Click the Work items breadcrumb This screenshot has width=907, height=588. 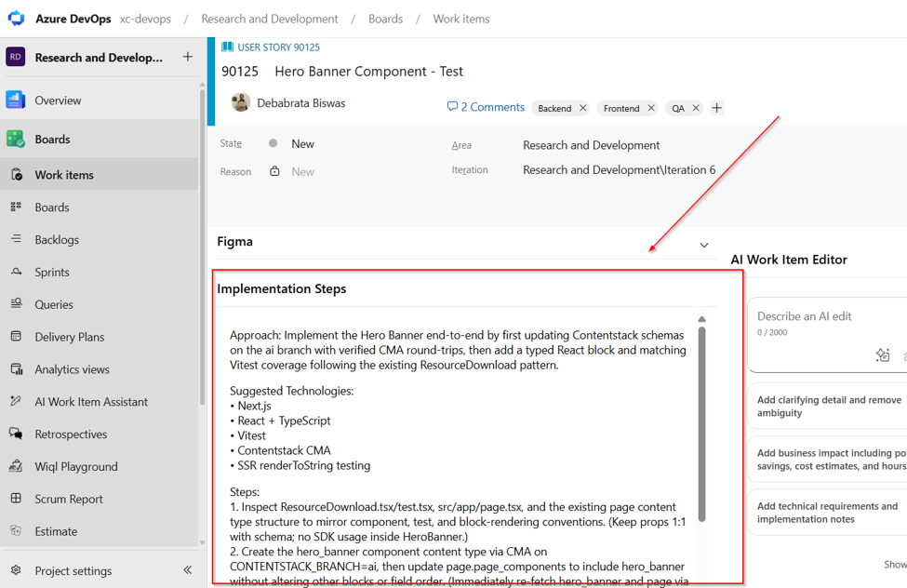click(x=461, y=19)
